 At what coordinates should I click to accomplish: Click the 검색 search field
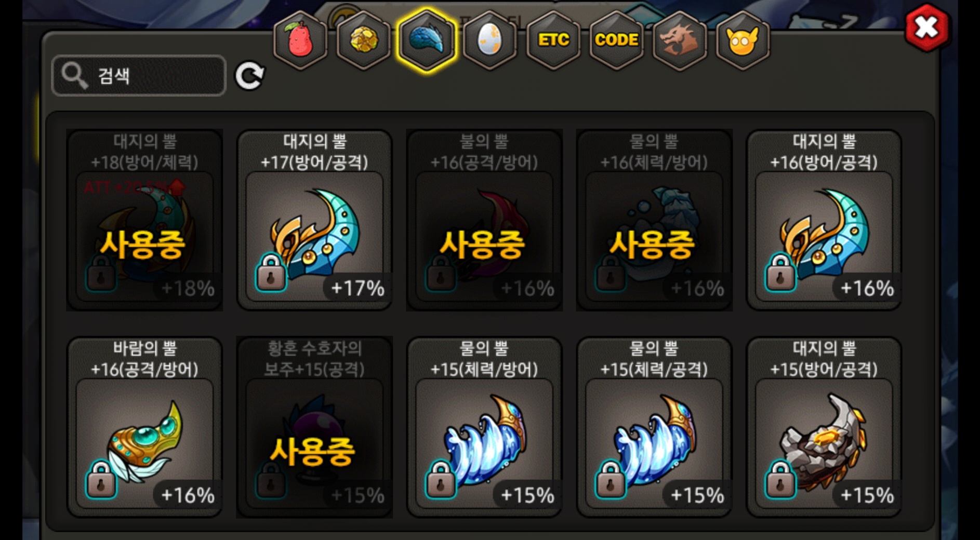139,76
